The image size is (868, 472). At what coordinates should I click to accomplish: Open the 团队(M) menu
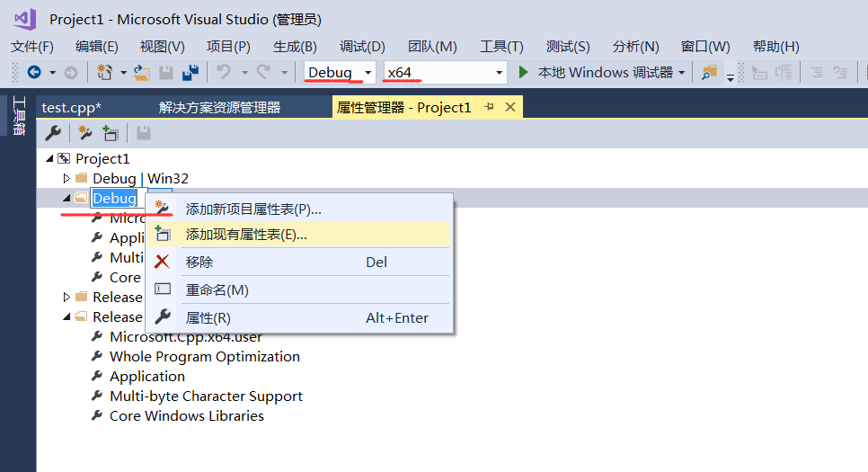(x=432, y=47)
